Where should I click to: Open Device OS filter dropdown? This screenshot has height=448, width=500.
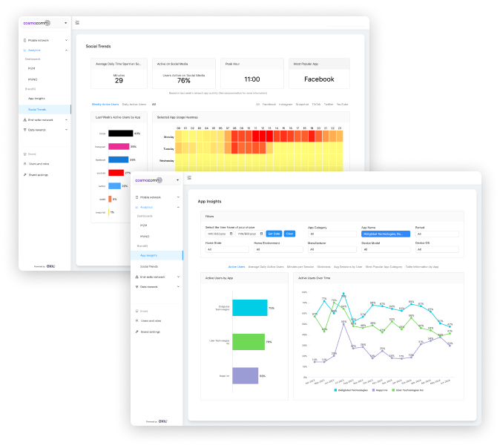click(437, 249)
